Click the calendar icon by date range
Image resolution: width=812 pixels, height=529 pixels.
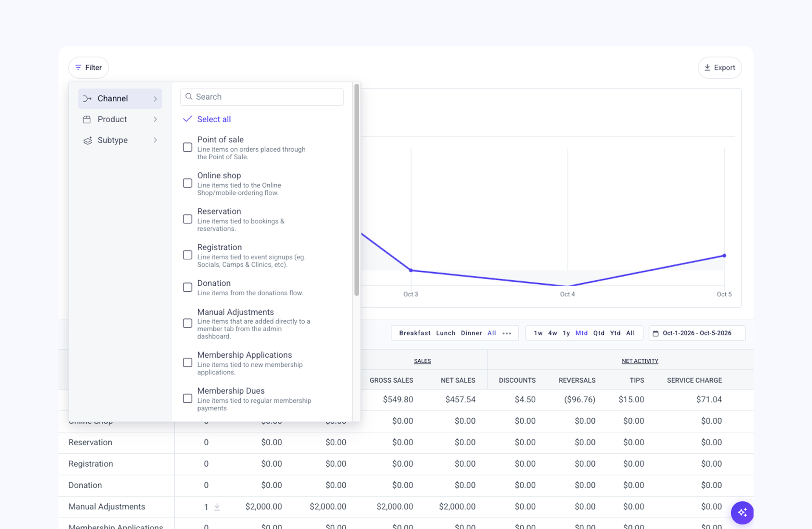(655, 333)
